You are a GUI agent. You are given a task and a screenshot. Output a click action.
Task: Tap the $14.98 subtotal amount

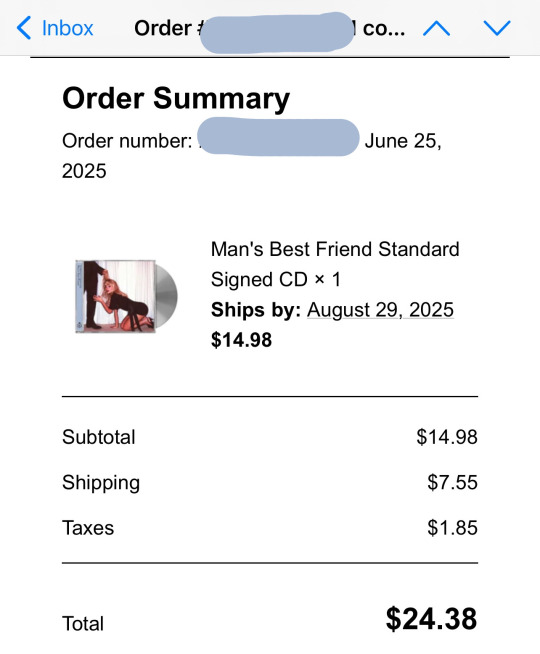(447, 437)
